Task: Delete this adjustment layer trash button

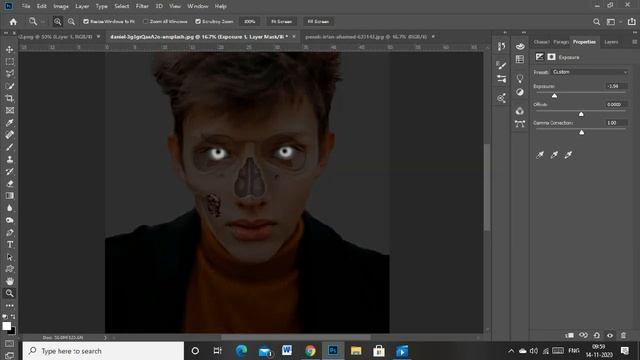Action: [623, 335]
